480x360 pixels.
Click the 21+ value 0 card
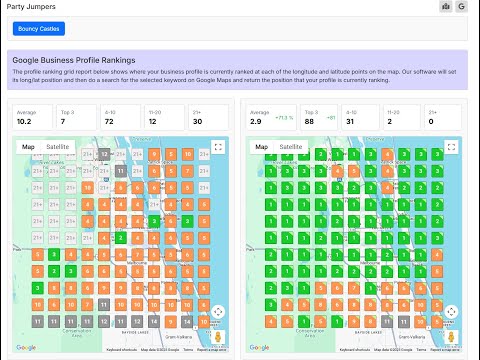pos(443,117)
